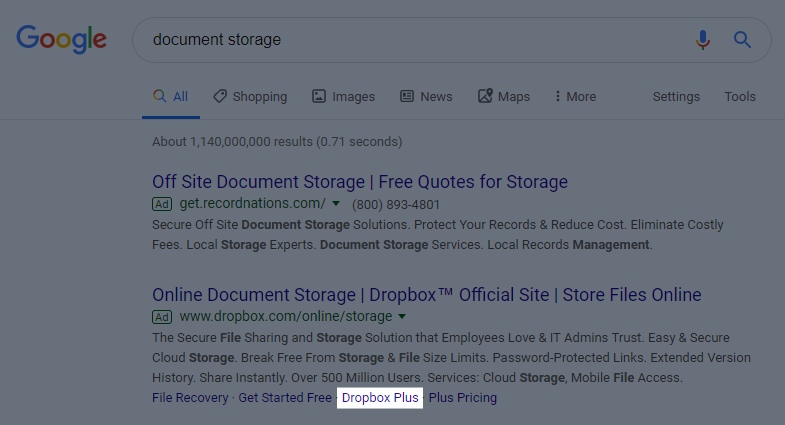
Task: Open Off Site Document Storage ad link
Action: pos(360,182)
